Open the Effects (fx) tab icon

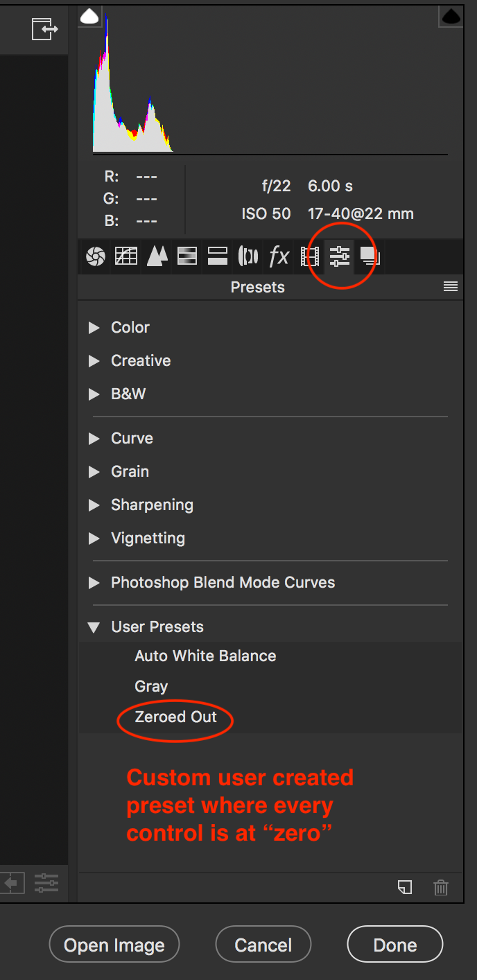[279, 256]
